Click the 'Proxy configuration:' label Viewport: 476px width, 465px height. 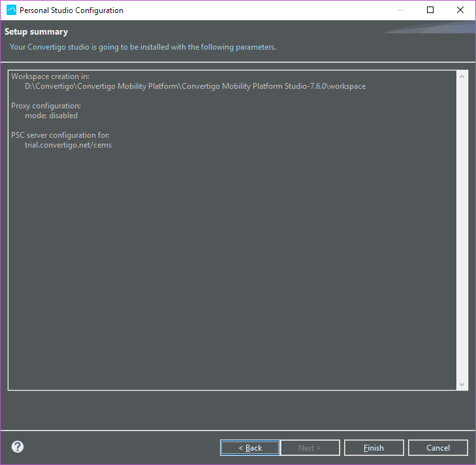tap(46, 106)
